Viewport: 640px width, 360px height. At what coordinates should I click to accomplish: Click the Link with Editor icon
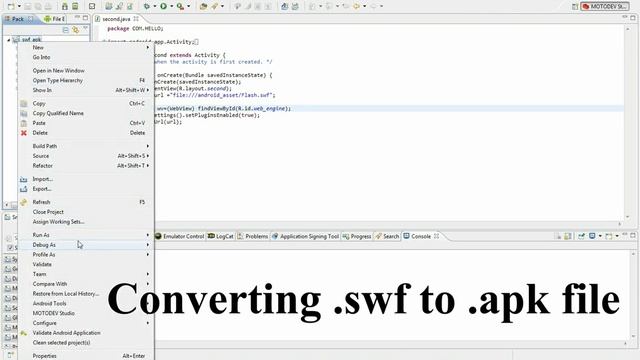coord(76,30)
